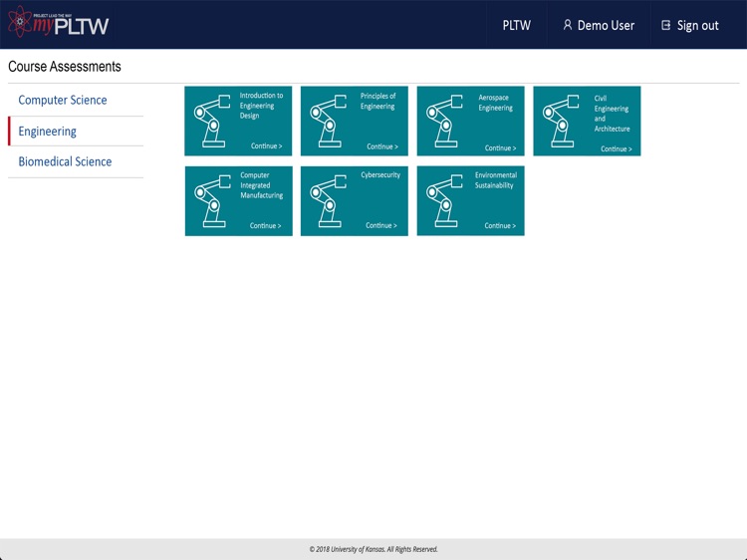The height and width of the screenshot is (560, 747).
Task: Switch to Computer Science category
Action: click(63, 100)
